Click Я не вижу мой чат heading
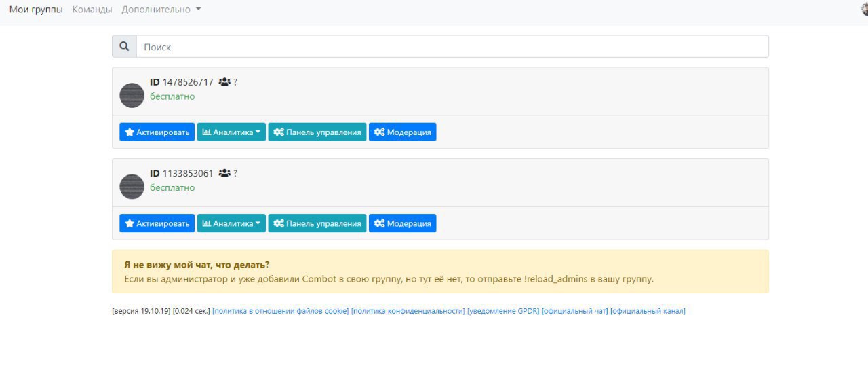This screenshot has height=387, width=868. click(197, 265)
